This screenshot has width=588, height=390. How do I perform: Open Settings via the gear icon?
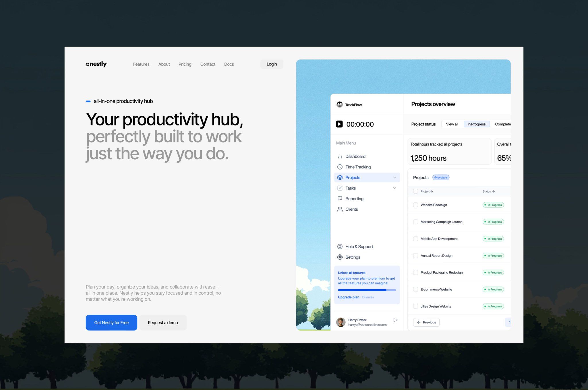(340, 257)
